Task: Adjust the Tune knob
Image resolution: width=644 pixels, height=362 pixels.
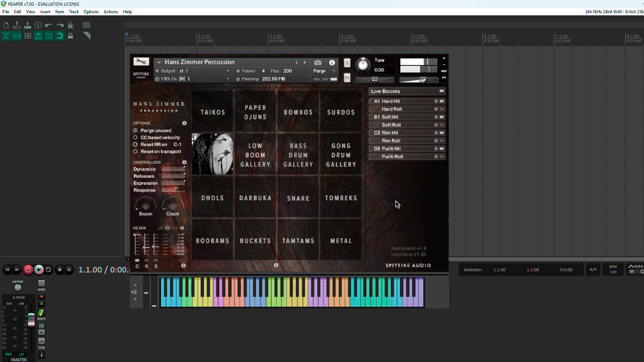Action: coord(363,65)
